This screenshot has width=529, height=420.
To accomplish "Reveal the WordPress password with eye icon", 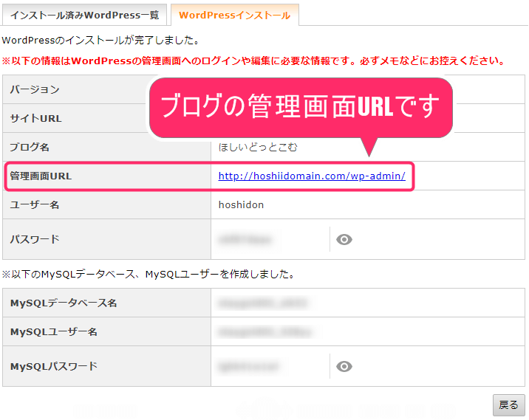I will coord(344,240).
